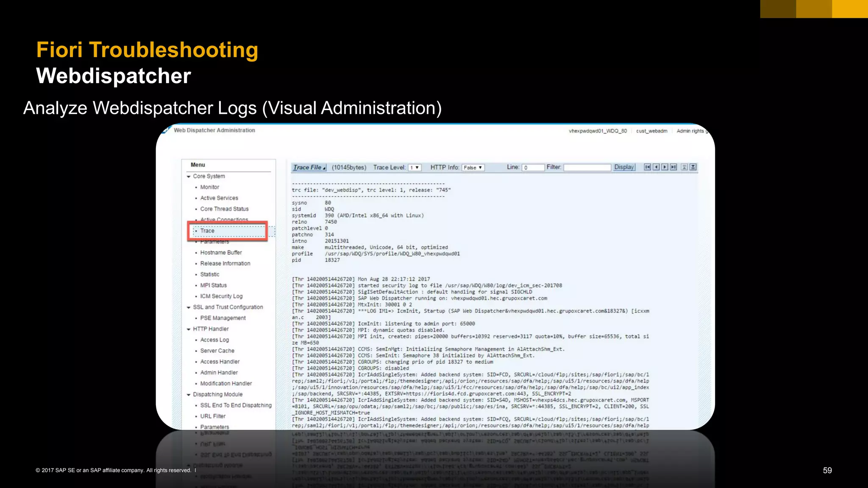The height and width of the screenshot is (488, 868).
Task: Click the 'CGROUPS: disabled' trace line
Action: coord(351,369)
